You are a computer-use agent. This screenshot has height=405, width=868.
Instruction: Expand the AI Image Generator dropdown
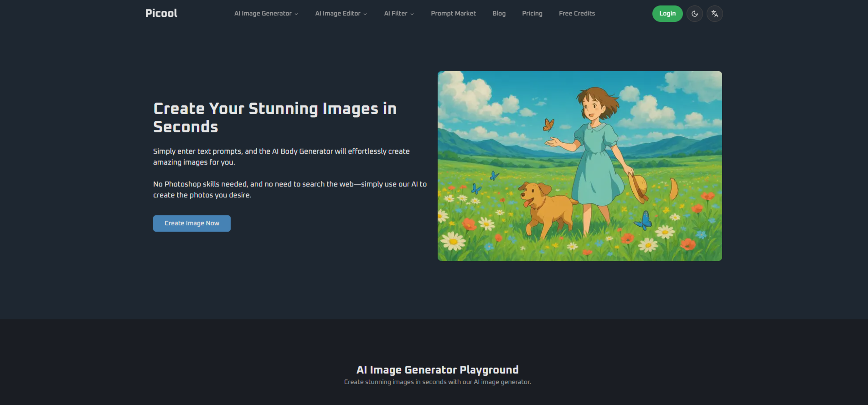point(263,14)
